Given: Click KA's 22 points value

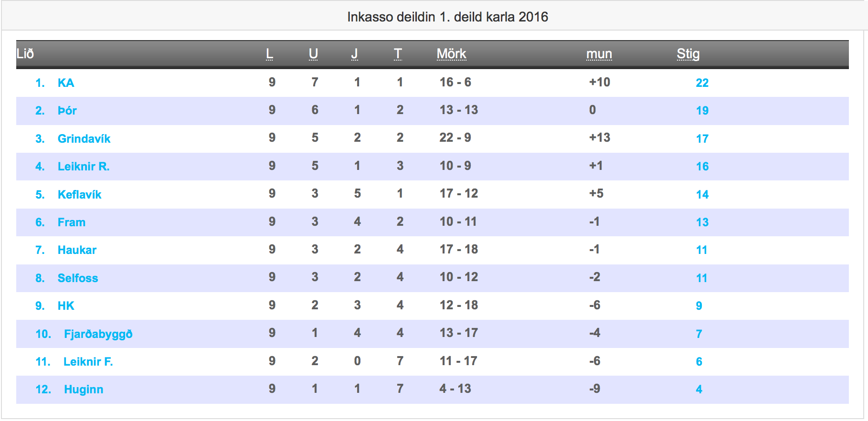Looking at the screenshot, I should [x=702, y=83].
